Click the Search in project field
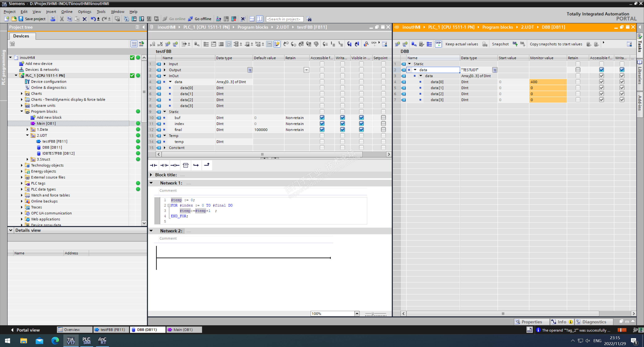This screenshot has height=347, width=644. [284, 19]
